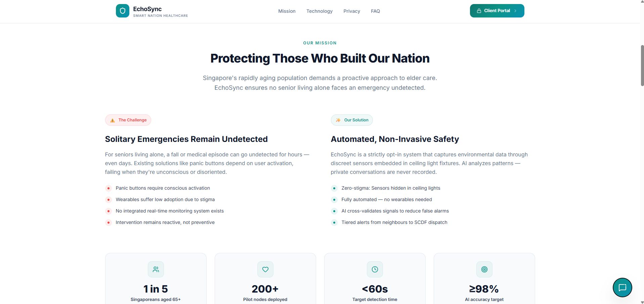644x304 pixels.
Task: Click the page vertical scrollbar thumb
Action: [642, 66]
